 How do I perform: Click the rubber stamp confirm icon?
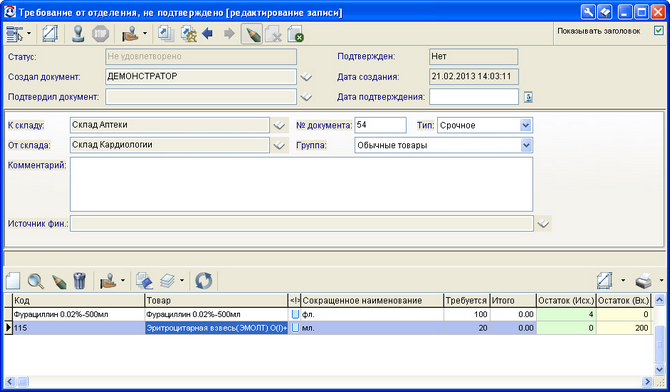point(78,34)
